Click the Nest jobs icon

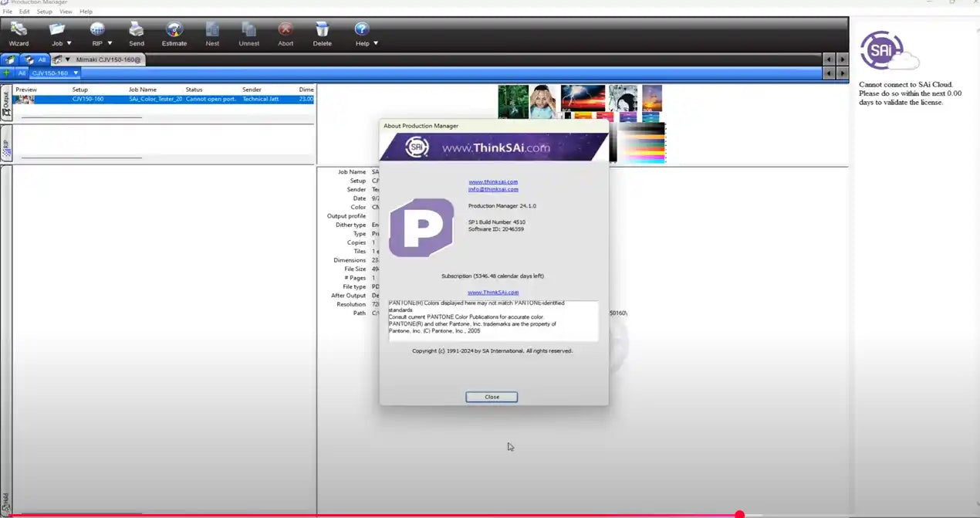tap(212, 32)
